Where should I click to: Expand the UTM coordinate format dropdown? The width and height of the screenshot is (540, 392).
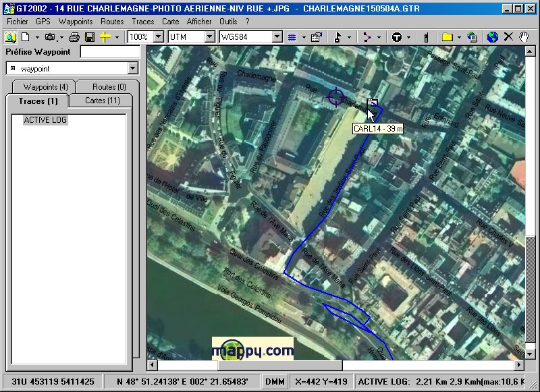click(209, 37)
